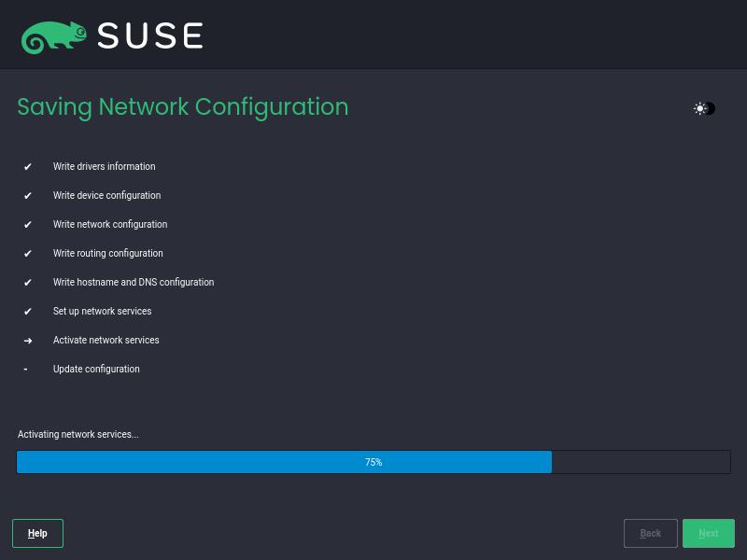
Task: Click the Saving Network Configuration heading
Action: tap(182, 107)
